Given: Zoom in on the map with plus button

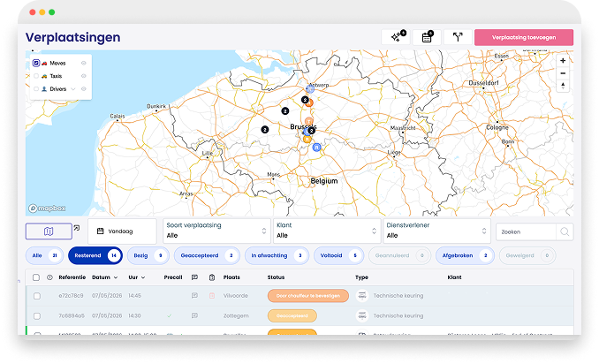Looking at the screenshot, I should pyautogui.click(x=563, y=61).
